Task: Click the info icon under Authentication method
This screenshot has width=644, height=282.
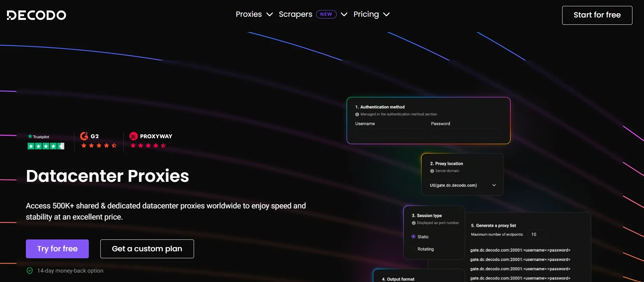Action: coord(357,114)
